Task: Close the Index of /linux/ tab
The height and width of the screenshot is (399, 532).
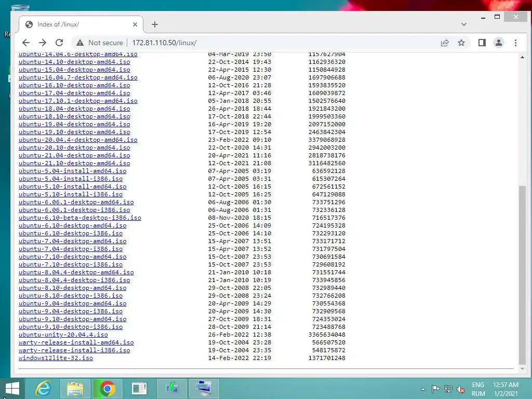Action: tap(135, 24)
